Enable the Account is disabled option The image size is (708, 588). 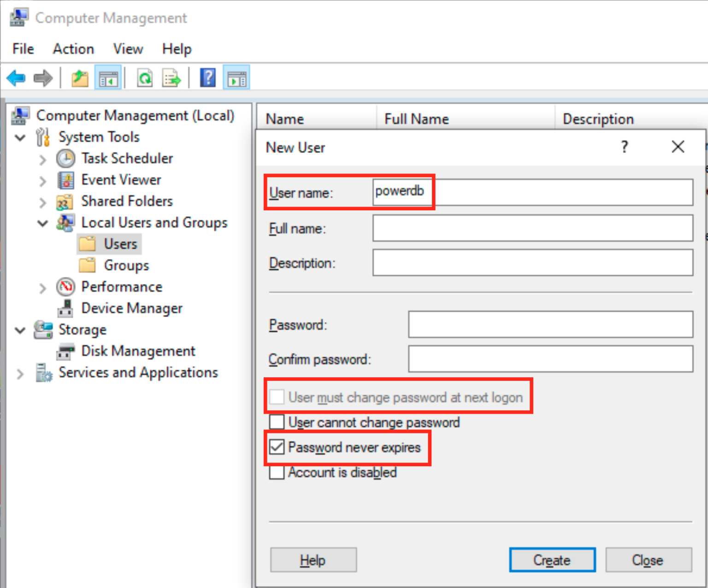tap(277, 472)
